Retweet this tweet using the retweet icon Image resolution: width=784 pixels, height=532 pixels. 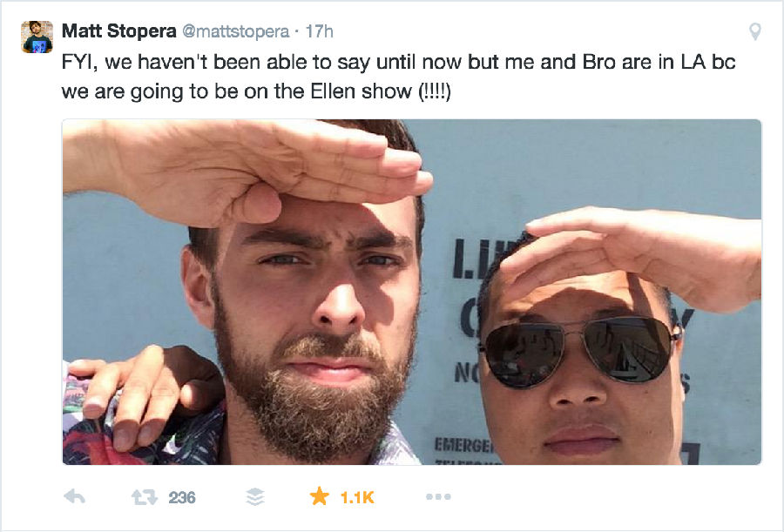tap(144, 497)
